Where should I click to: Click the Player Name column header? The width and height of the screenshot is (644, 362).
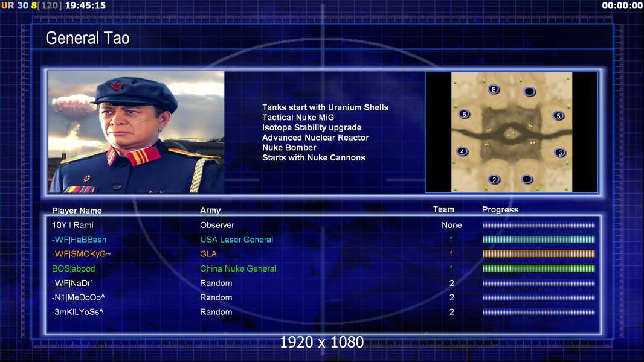pyautogui.click(x=77, y=211)
